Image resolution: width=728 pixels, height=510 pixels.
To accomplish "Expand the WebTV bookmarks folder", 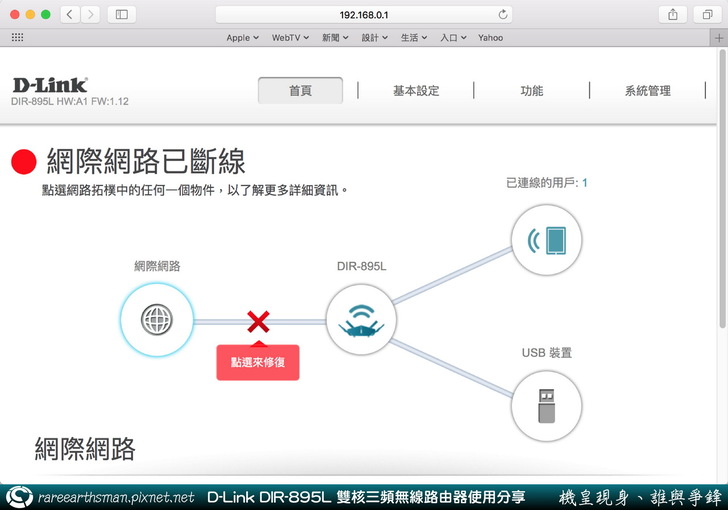I will tap(290, 38).
